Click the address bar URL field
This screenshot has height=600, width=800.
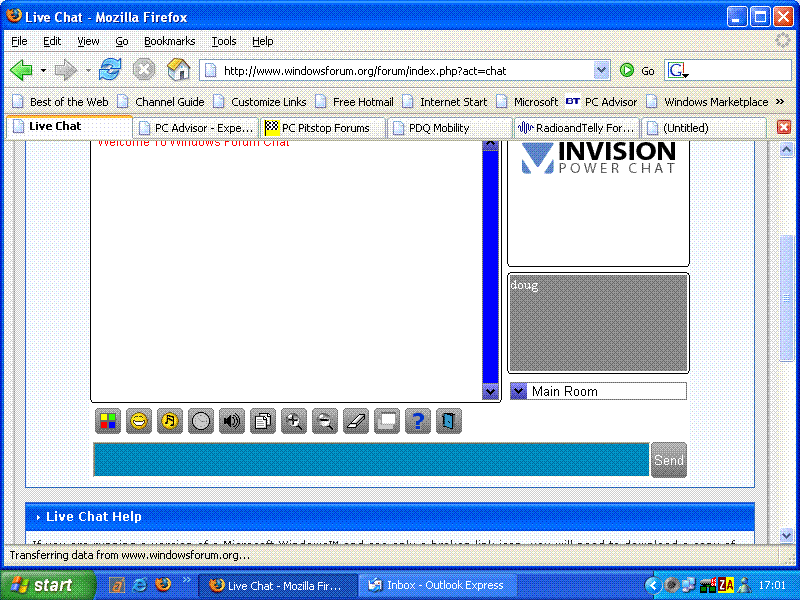tap(398, 71)
